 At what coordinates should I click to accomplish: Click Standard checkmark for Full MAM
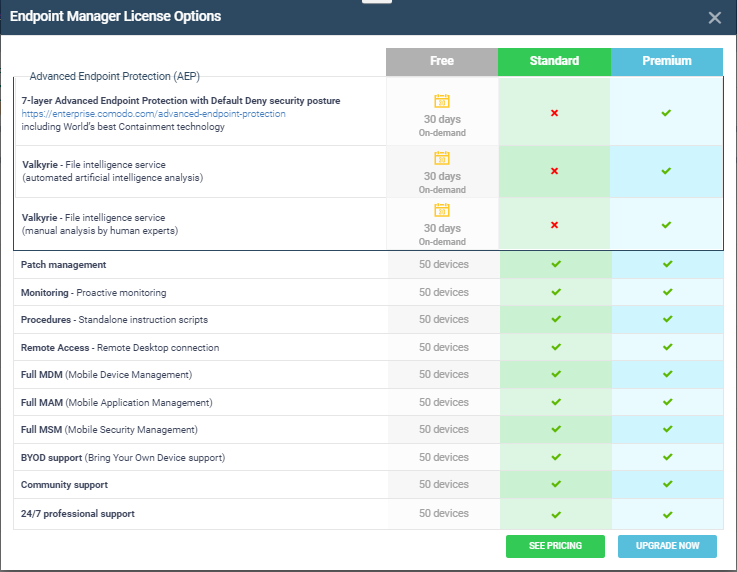pyautogui.click(x=556, y=402)
